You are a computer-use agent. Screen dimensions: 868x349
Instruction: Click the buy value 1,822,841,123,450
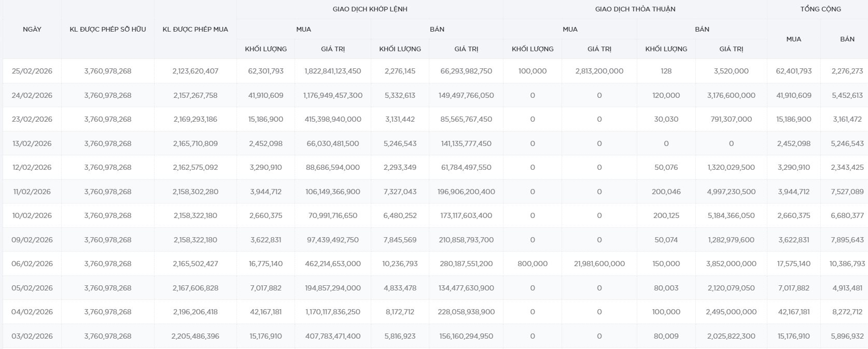(x=332, y=71)
